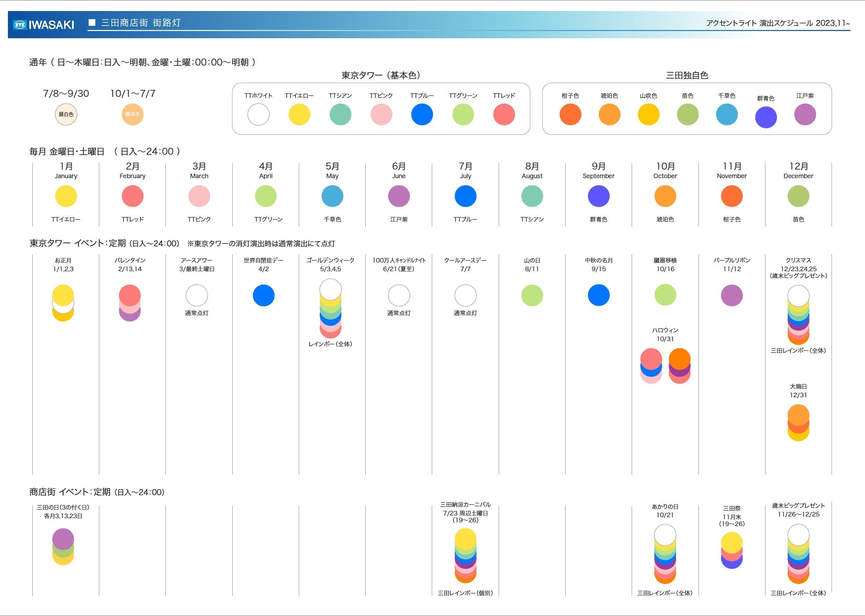Click the September 群青色 monthly circle
The image size is (865, 616).
pyautogui.click(x=598, y=196)
